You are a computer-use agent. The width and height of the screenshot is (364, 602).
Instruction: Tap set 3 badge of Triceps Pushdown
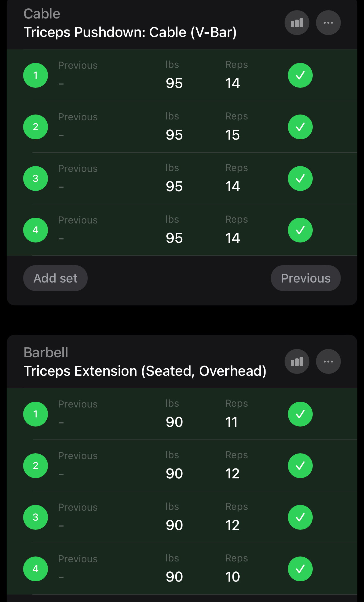[36, 179]
